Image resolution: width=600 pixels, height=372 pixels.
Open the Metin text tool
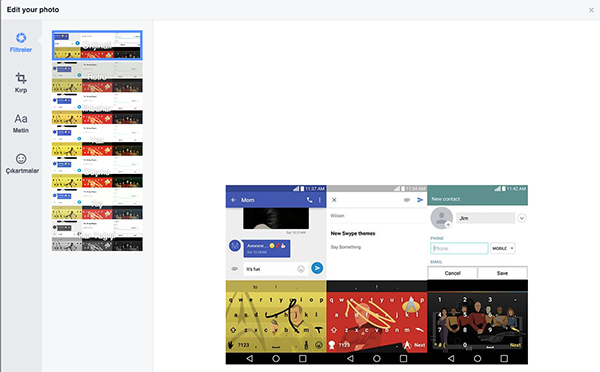coord(21,123)
